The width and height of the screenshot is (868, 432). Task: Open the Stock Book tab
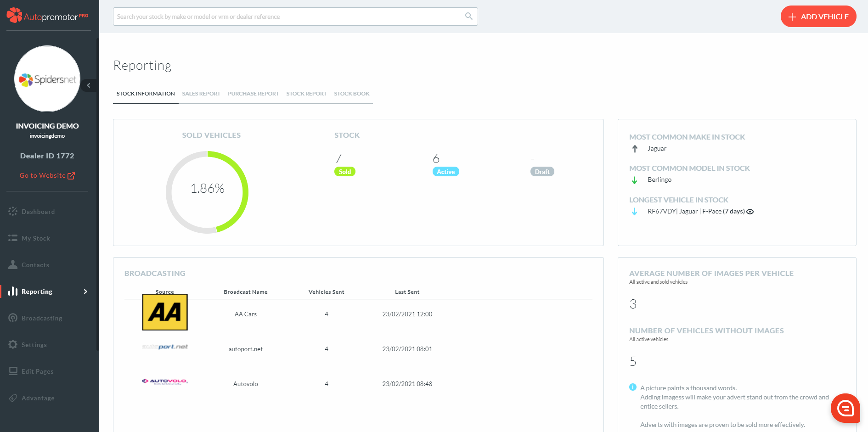351,94
